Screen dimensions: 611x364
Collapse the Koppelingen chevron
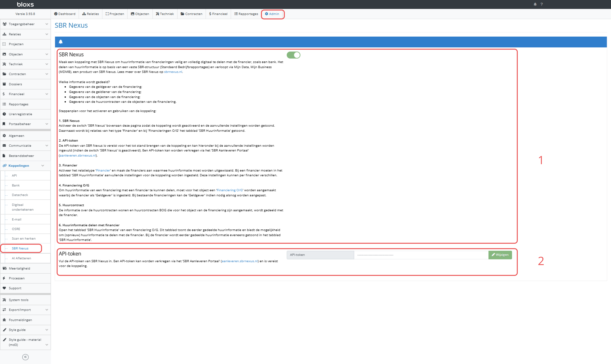pyautogui.click(x=43, y=166)
